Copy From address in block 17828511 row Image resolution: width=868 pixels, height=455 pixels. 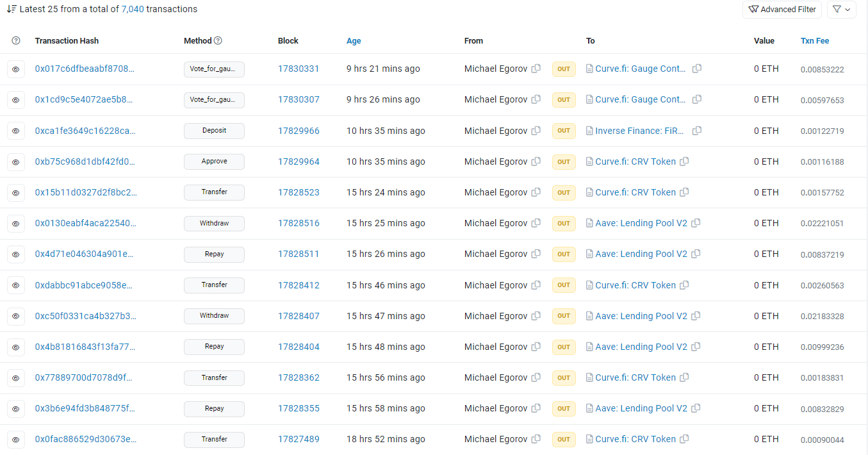(x=536, y=254)
